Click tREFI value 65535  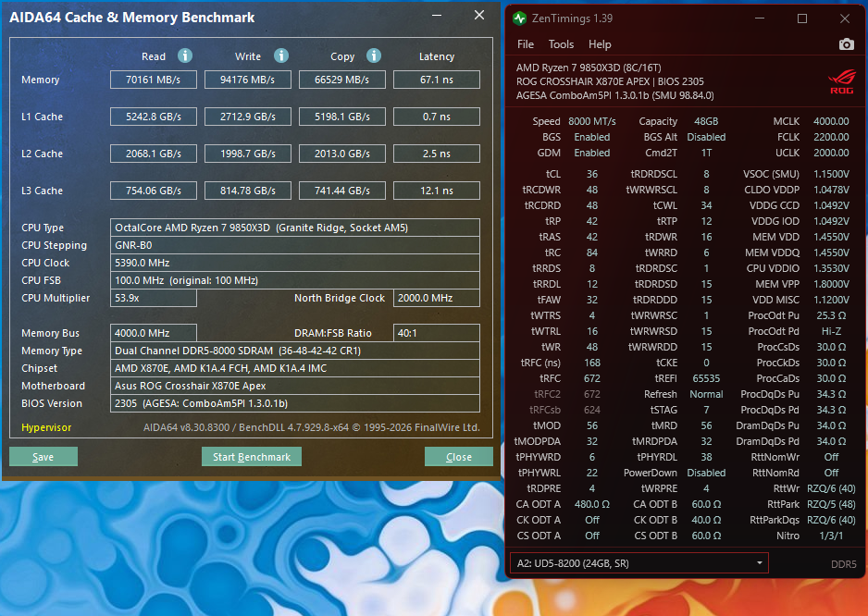tap(706, 378)
